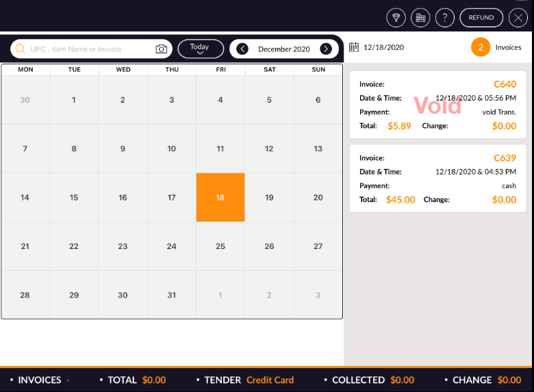Click the UPC, Item Name or Invoice field

89,49
